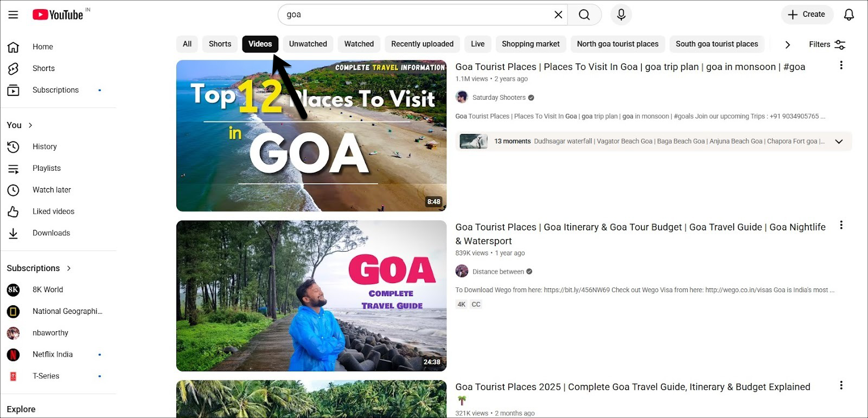Select South goa tourist places chip
The height and width of the screenshot is (418, 868).
(717, 44)
